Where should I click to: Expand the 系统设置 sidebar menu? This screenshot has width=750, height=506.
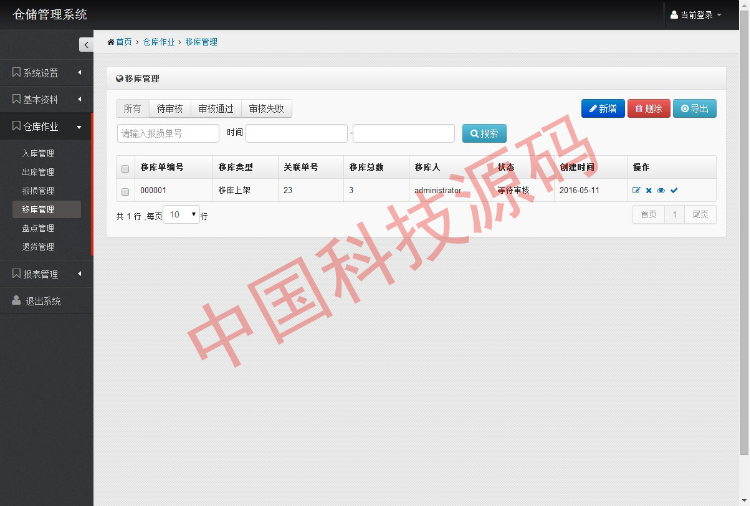(45, 72)
